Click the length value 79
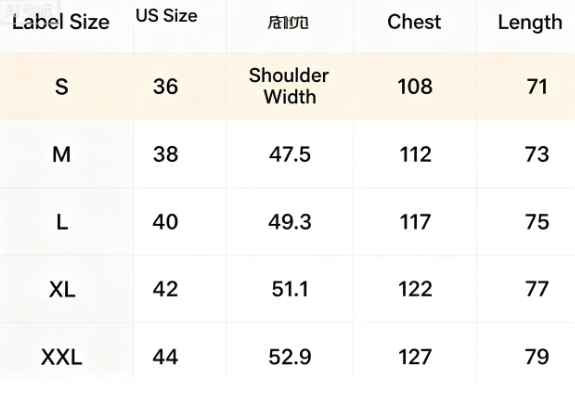The width and height of the screenshot is (575, 393). click(537, 357)
